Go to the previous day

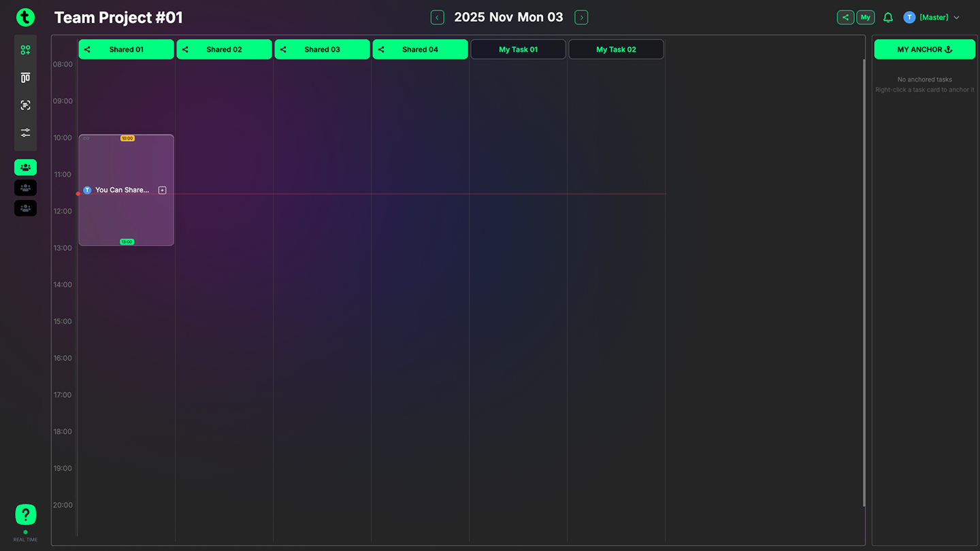437,18
